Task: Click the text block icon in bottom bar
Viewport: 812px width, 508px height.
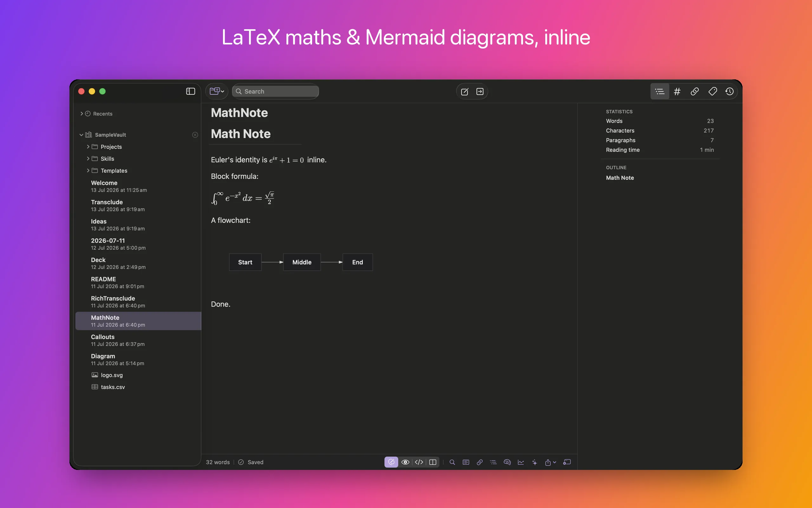Action: [466, 462]
